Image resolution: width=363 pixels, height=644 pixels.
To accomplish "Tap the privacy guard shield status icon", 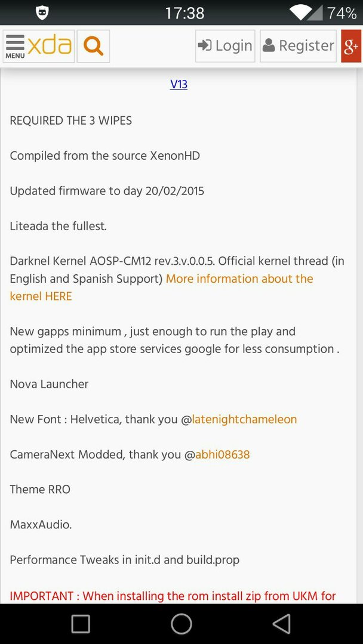I will coord(43,13).
